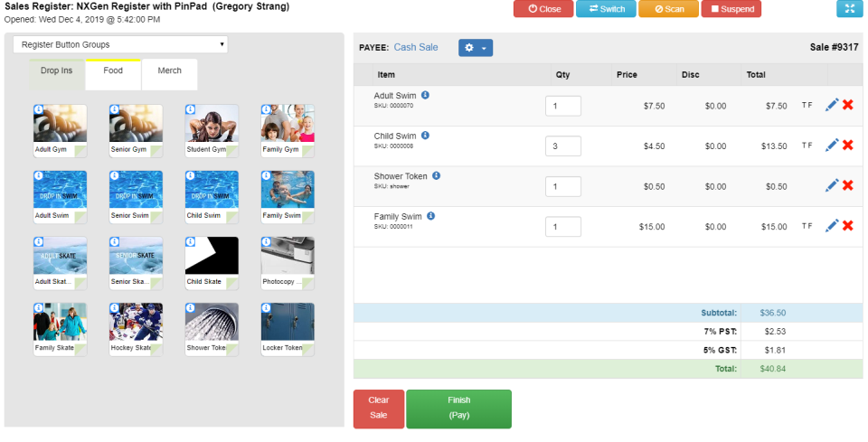Choose the Shower Token product tile
The image size is (868, 442).
(x=212, y=329)
